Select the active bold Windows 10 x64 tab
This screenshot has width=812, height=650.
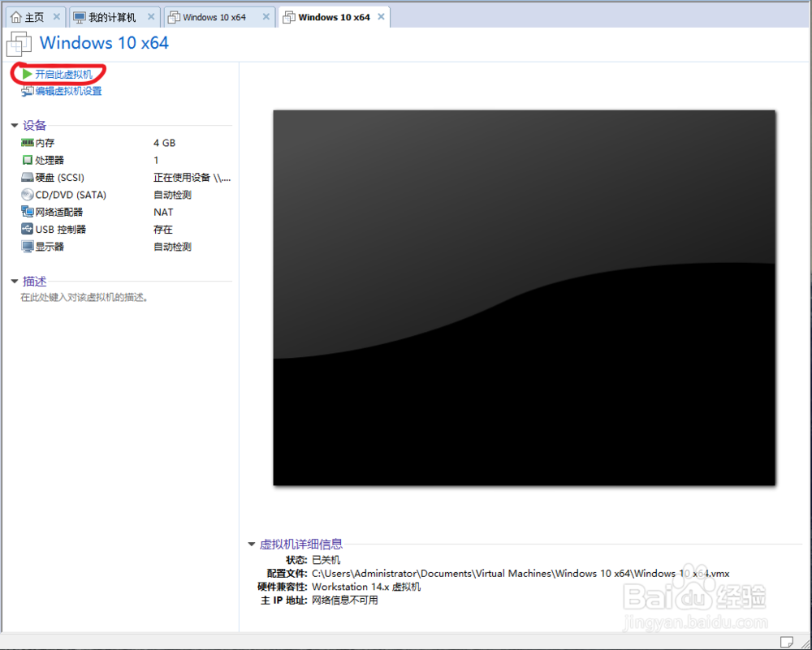point(334,17)
